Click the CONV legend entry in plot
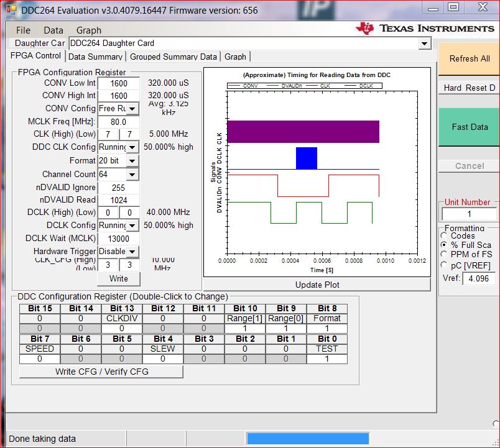The width and height of the screenshot is (500, 448). pyautogui.click(x=244, y=86)
